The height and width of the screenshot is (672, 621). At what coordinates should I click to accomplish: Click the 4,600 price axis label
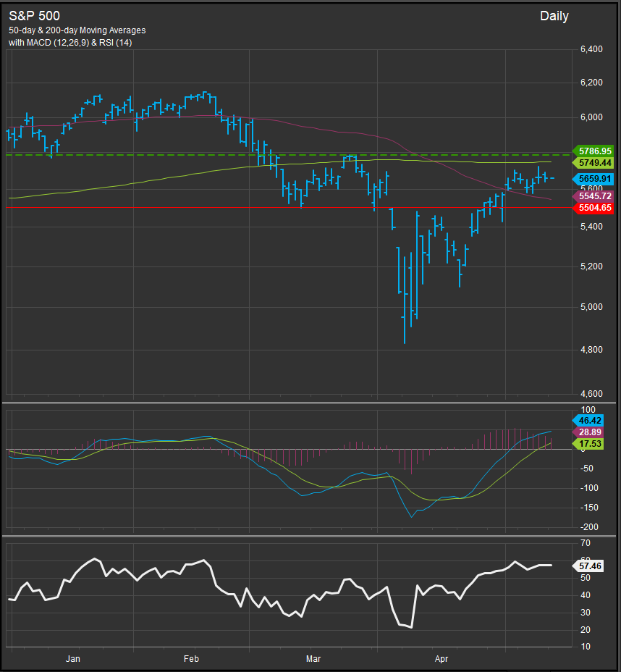pos(591,393)
